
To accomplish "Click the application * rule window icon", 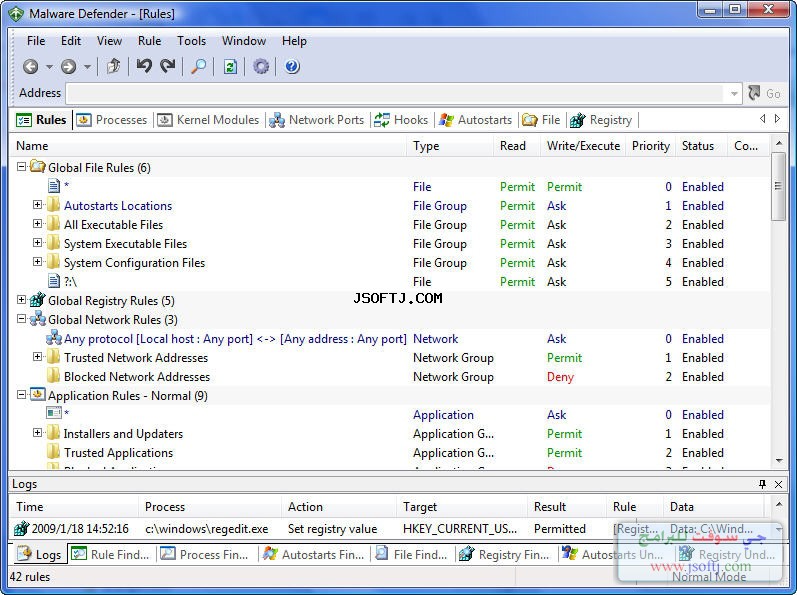I will [x=53, y=414].
